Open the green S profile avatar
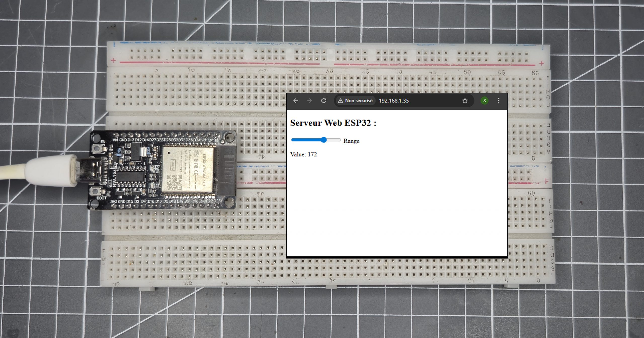Viewport: 644px width, 338px height. (484, 101)
